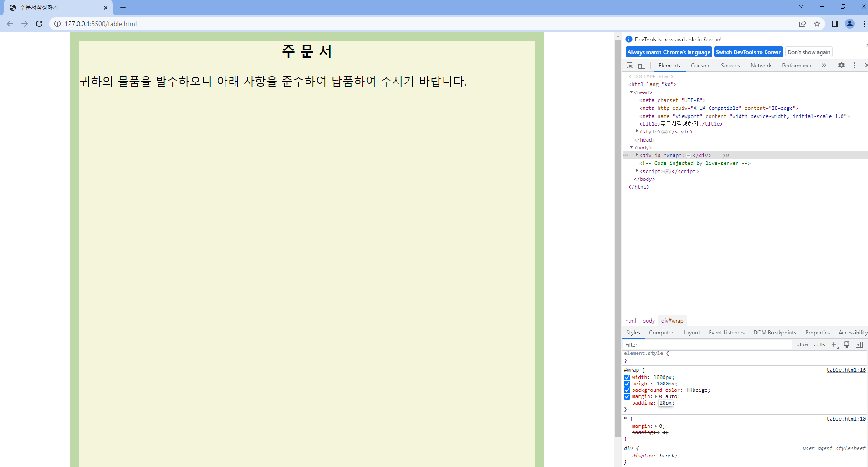Collapse the head element node
This screenshot has height=467, width=868.
click(631, 92)
